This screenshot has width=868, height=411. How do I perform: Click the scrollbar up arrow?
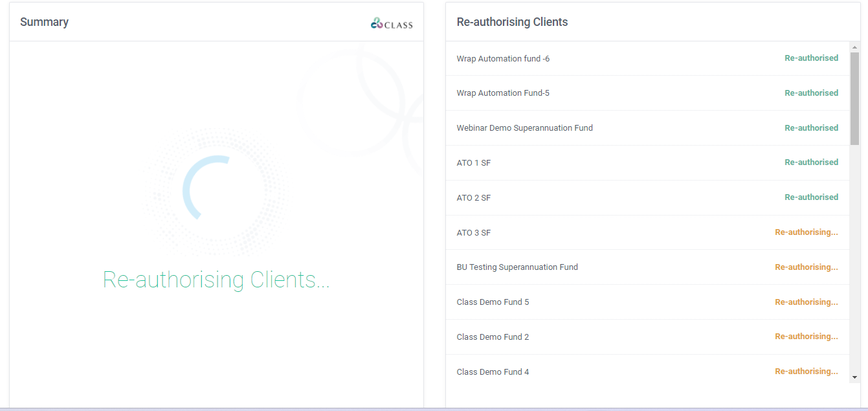point(854,47)
